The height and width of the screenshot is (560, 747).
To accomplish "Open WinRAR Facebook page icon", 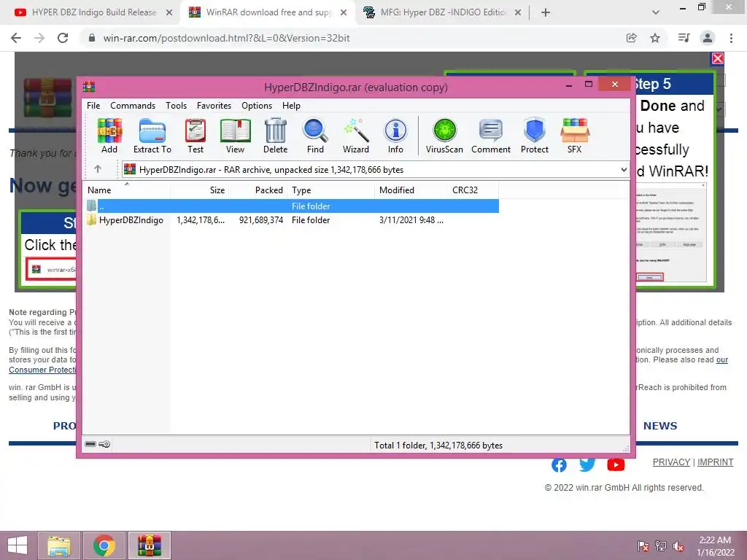I will [560, 464].
